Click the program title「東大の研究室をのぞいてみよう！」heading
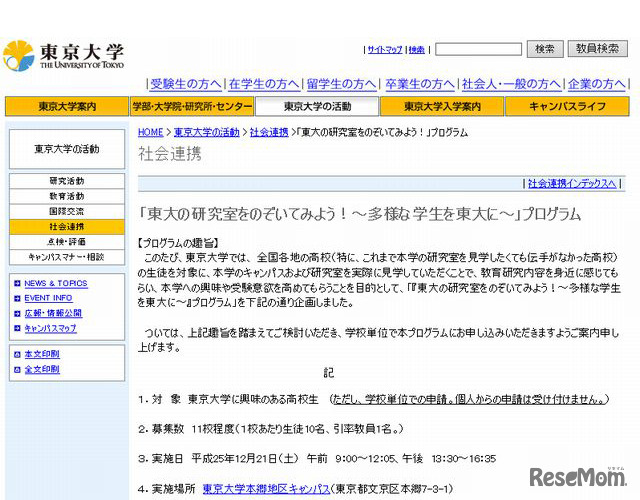 click(x=359, y=214)
